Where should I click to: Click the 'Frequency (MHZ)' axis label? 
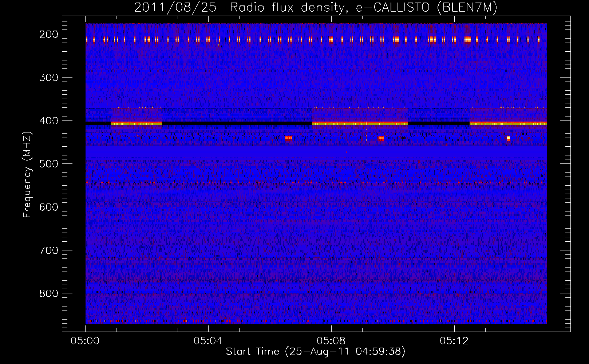(x=27, y=174)
